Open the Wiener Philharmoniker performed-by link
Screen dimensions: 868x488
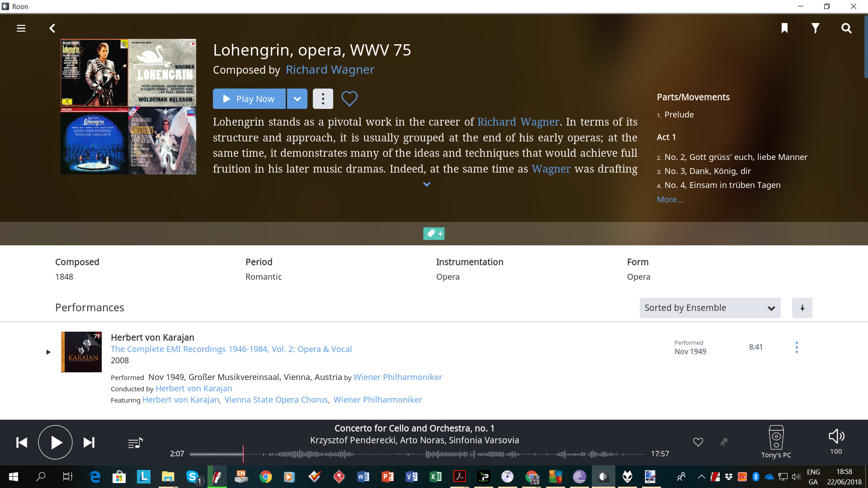click(x=398, y=377)
